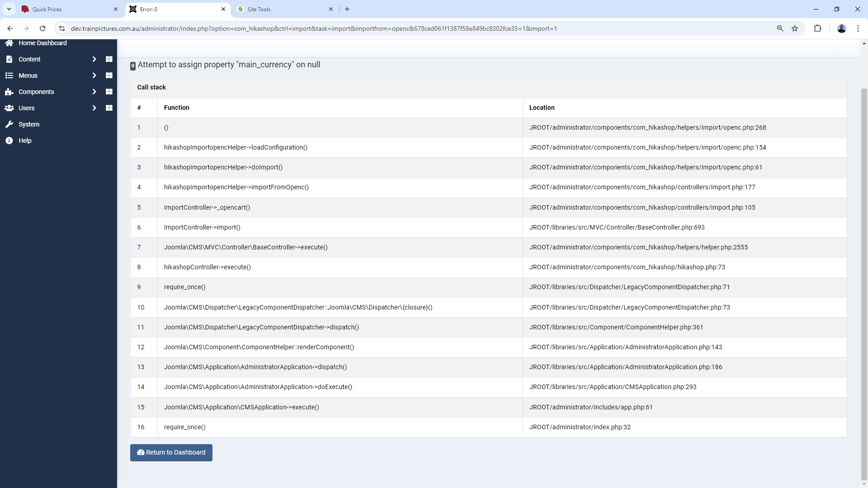868x488 pixels.
Task: Open the System sidebar item
Action: coord(29,124)
